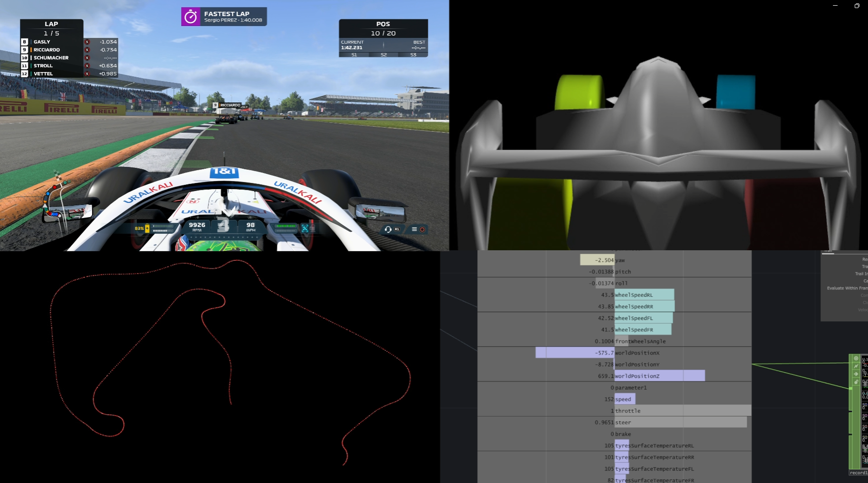Click the worldPositionY channel label
This screenshot has height=483, width=868.
(x=637, y=365)
